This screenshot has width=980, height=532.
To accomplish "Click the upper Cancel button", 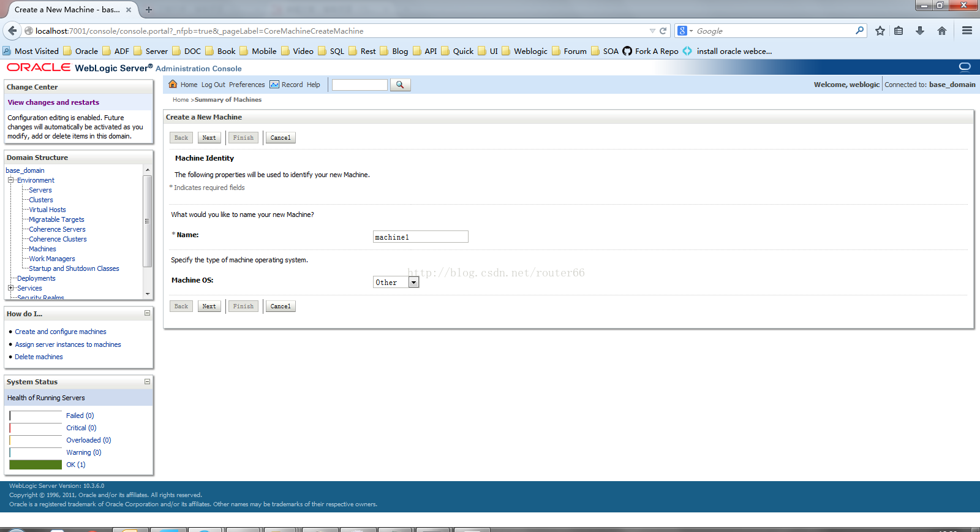I will point(281,138).
